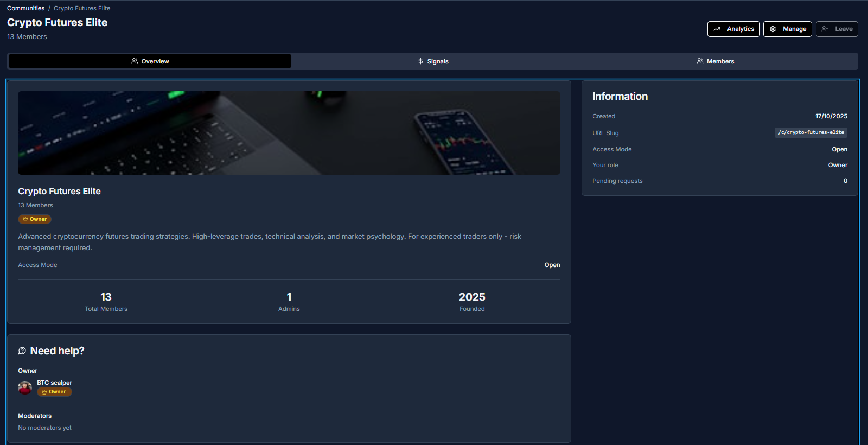This screenshot has height=445, width=868.
Task: Click the Leave user-minus icon
Action: pos(825,29)
